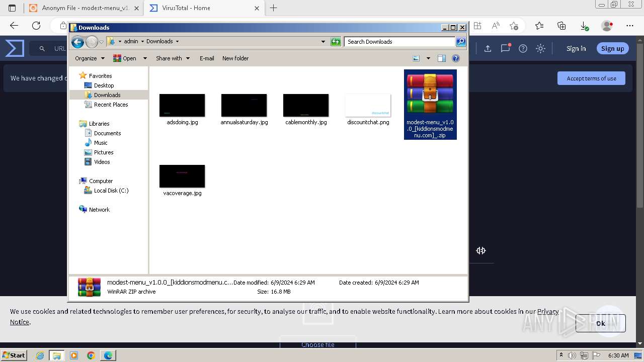This screenshot has height=362, width=644.
Task: Open Edge Downloads icon
Action: pyautogui.click(x=584, y=26)
